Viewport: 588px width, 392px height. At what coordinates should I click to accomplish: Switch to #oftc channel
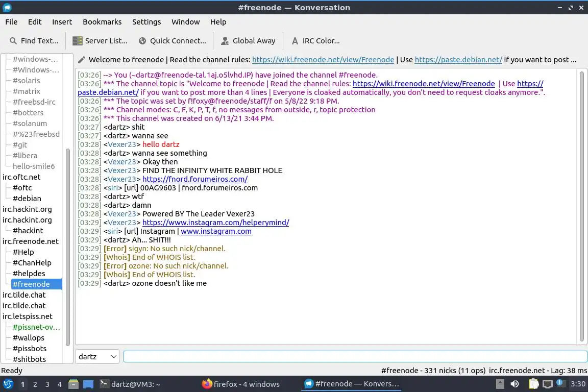click(x=22, y=187)
